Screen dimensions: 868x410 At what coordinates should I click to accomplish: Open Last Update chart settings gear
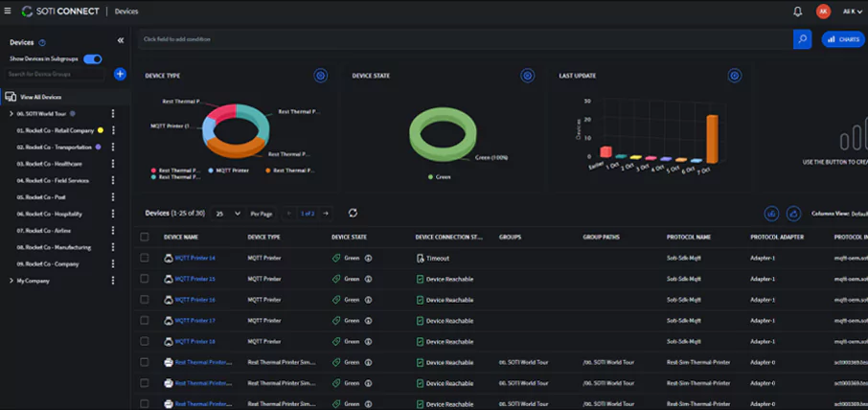735,76
